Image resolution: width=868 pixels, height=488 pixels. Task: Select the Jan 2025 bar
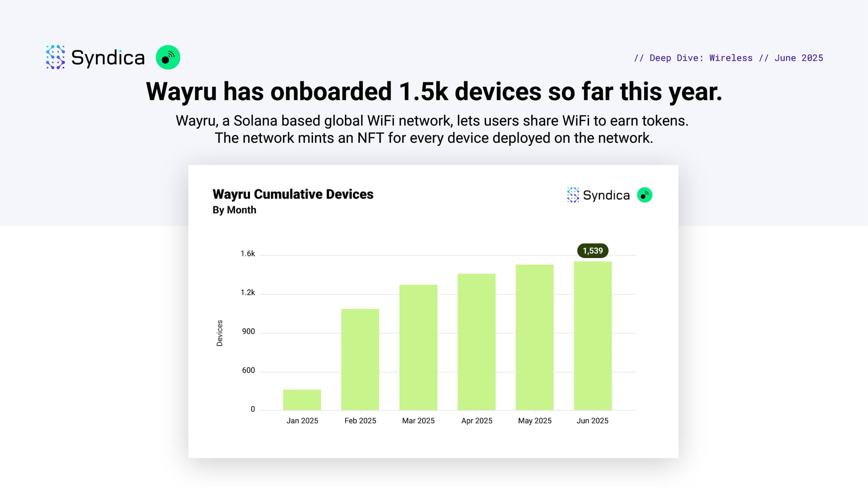[302, 400]
